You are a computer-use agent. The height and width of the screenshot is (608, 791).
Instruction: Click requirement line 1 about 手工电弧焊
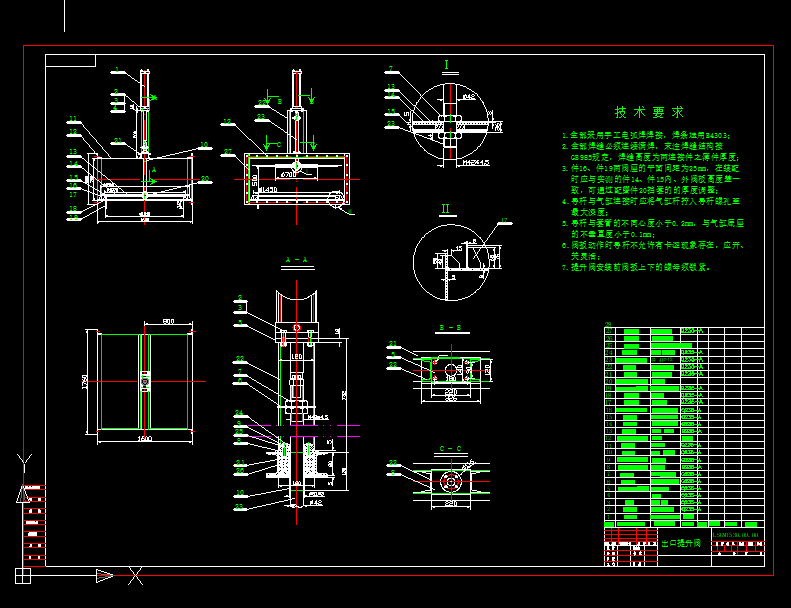click(x=646, y=135)
